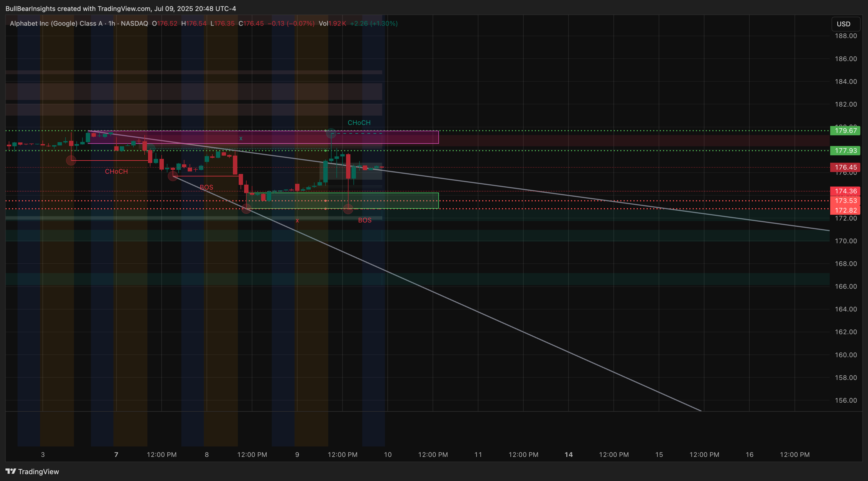The width and height of the screenshot is (868, 481).
Task: Click the red x marker below the green zone
Action: pos(297,221)
